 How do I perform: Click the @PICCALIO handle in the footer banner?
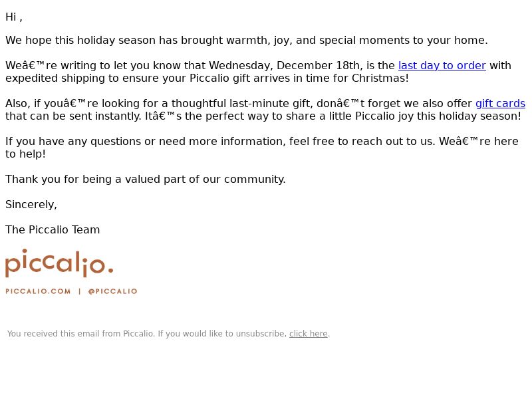(112, 291)
